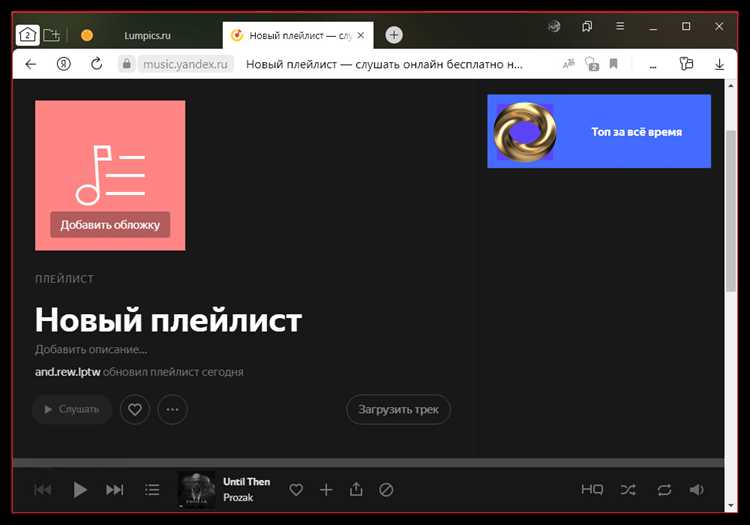Click the scrollbar up arrow
Image resolution: width=750 pixels, height=525 pixels.
[730, 86]
